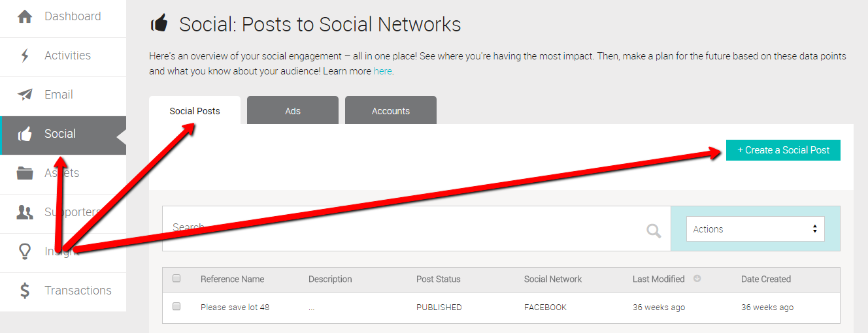Viewport: 868px width, 333px height.
Task: Click the sort icon beside Last Modified
Action: 697,279
